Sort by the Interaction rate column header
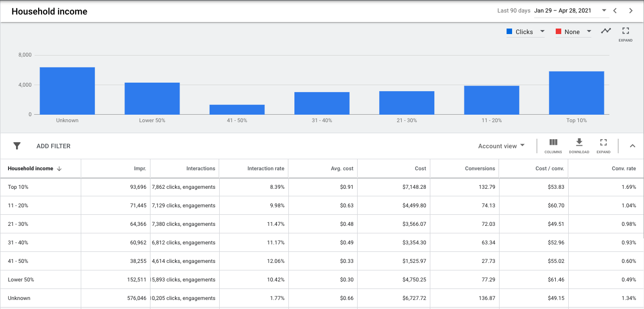 pos(266,168)
